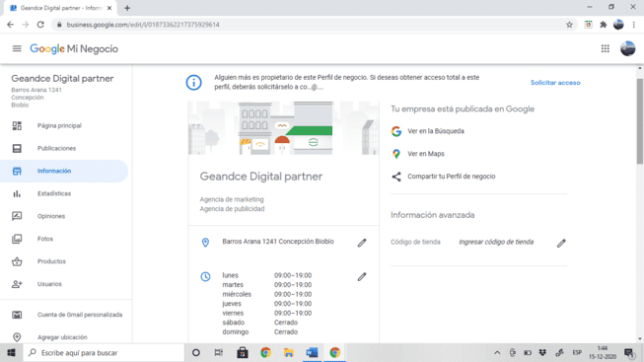The height and width of the screenshot is (362, 644).
Task: Click the Gmail envelope icon in sidebar
Action: pos(17,315)
